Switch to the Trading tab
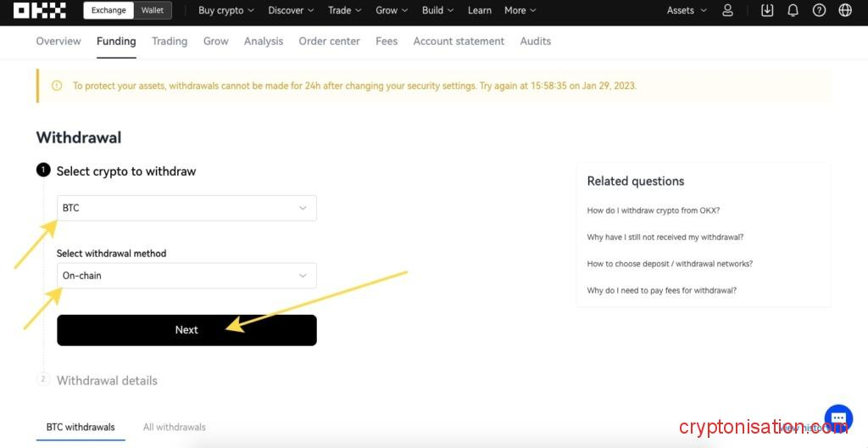Screen dimensions: 868x448 [170, 42]
